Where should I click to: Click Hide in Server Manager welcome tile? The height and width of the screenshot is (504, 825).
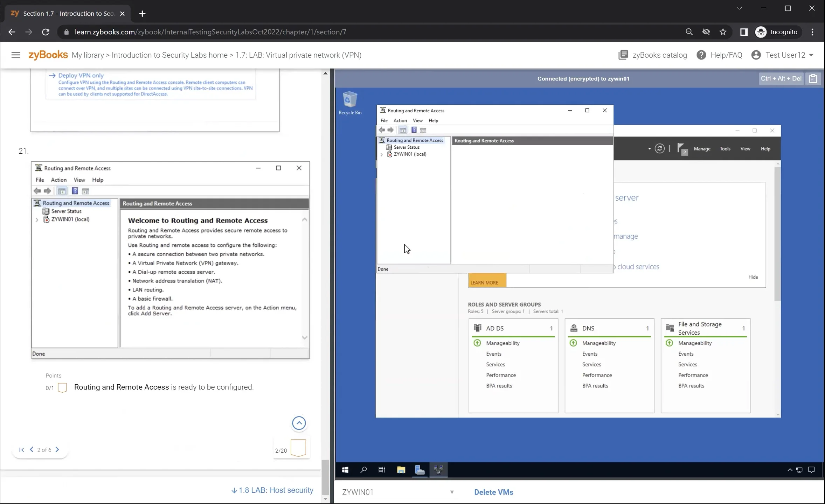click(x=753, y=277)
